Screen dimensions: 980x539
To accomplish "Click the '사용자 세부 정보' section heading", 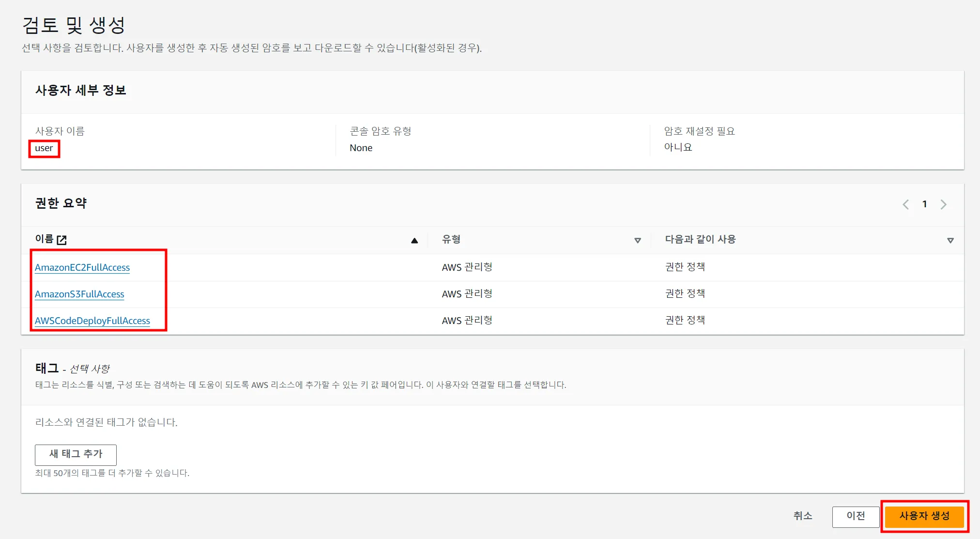I will tap(80, 91).
